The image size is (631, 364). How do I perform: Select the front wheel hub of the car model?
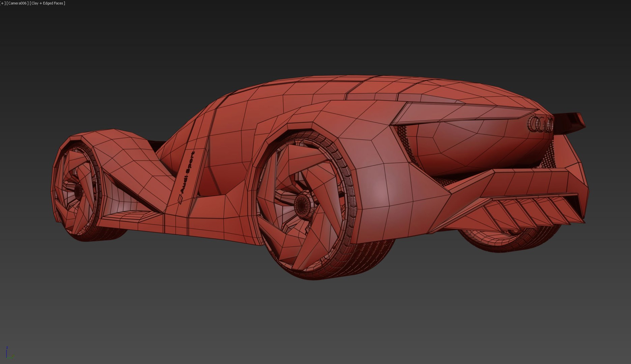click(x=78, y=191)
